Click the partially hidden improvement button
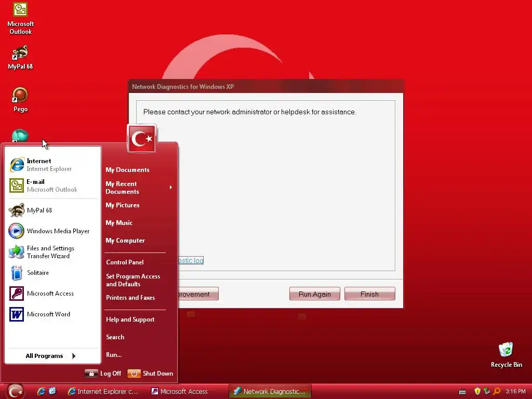 (198, 294)
